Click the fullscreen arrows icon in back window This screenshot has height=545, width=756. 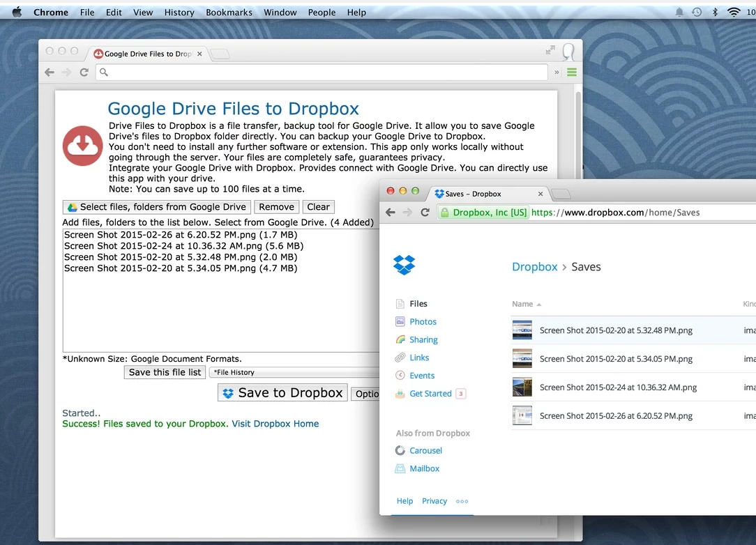[550, 50]
